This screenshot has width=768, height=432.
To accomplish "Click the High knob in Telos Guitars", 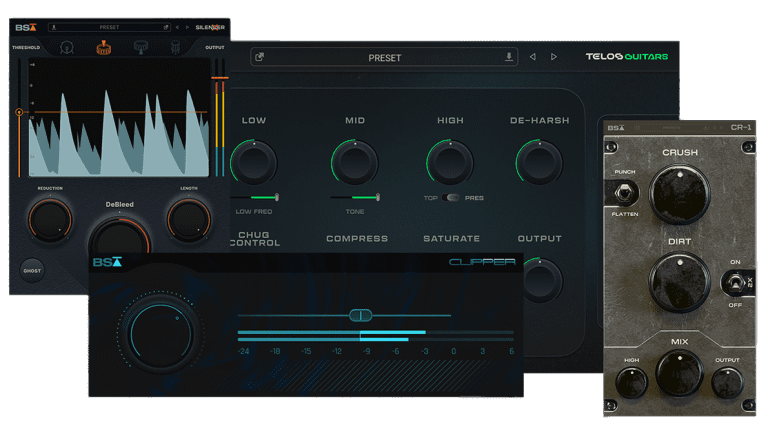I will coord(450,162).
